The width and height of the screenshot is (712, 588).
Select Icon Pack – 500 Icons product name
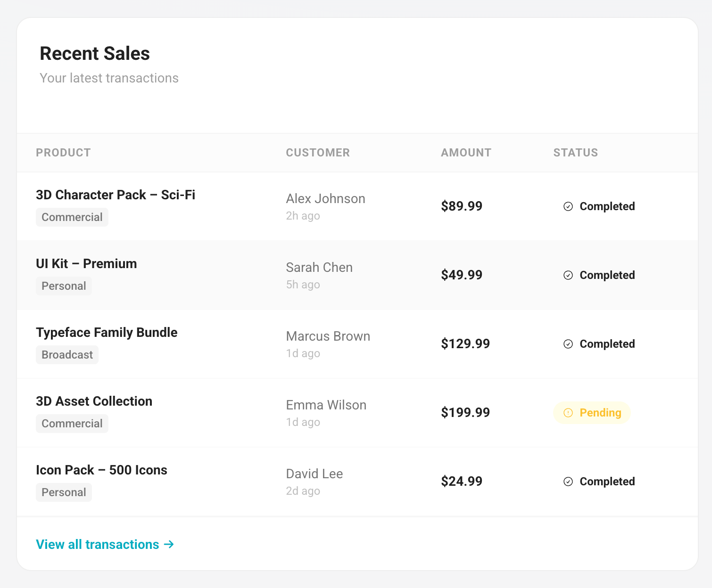click(101, 470)
